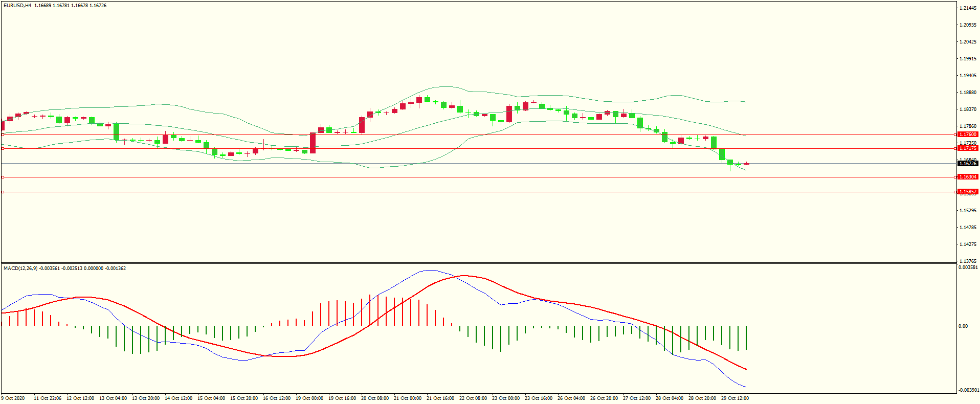
Task: Click the 22 Oct 08:00 time label
Action: [473, 398]
